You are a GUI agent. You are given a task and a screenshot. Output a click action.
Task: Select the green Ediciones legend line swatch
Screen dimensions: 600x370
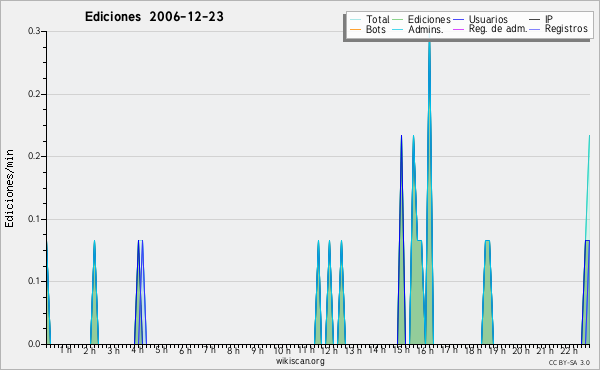pos(398,20)
